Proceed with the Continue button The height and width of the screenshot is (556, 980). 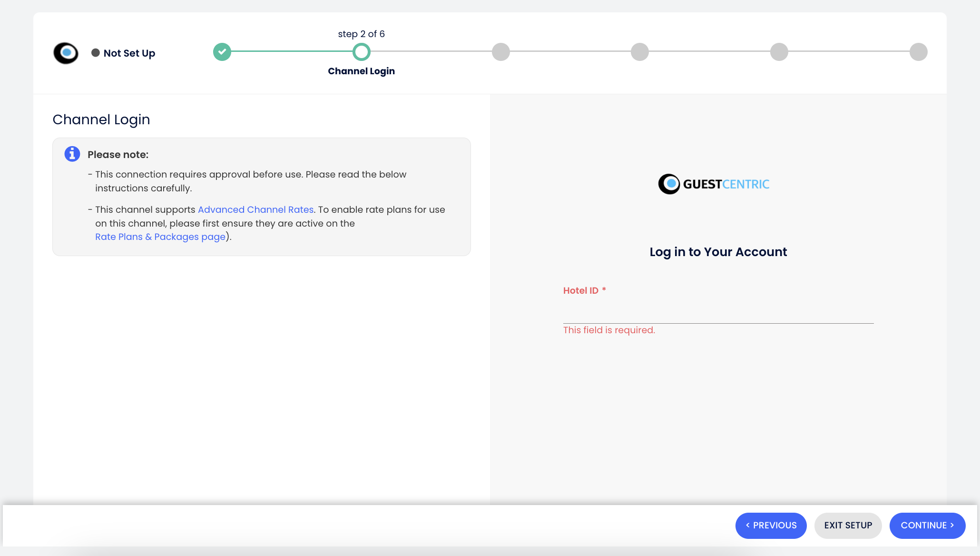pos(927,525)
